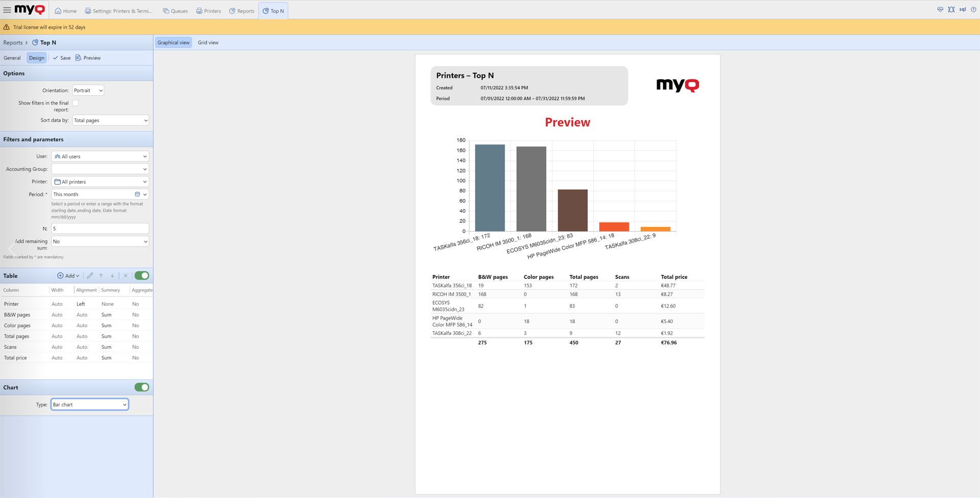Image resolution: width=980 pixels, height=498 pixels.
Task: Switch to Graphical view
Action: [174, 42]
